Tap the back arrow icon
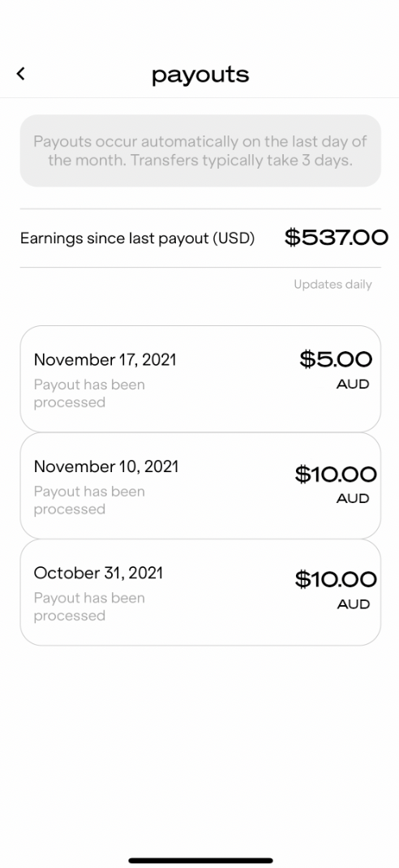 (x=20, y=74)
